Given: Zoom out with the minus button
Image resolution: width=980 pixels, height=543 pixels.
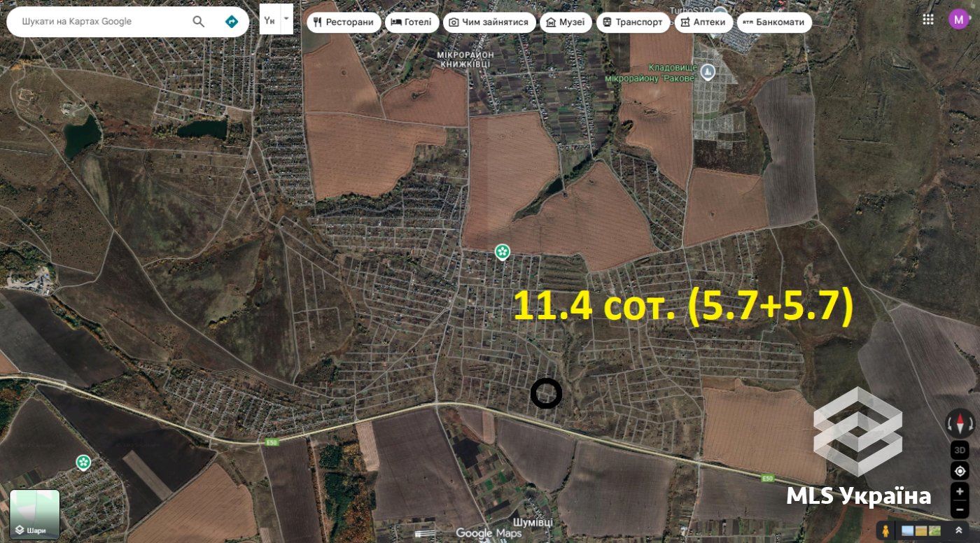Looking at the screenshot, I should (x=960, y=510).
